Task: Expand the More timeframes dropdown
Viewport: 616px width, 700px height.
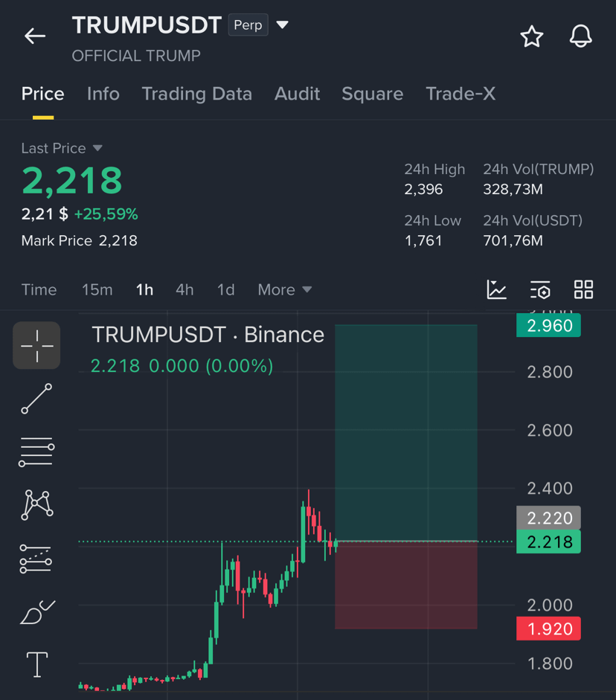Action: tap(285, 289)
